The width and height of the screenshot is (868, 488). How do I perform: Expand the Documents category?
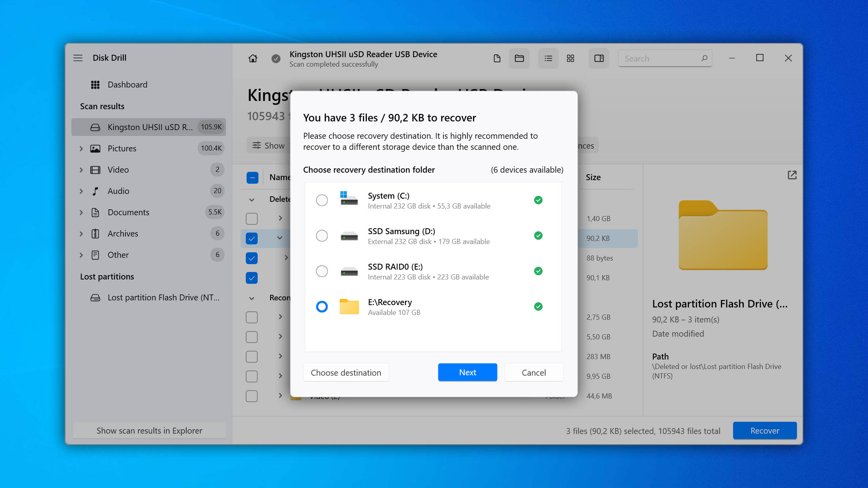[81, 212]
